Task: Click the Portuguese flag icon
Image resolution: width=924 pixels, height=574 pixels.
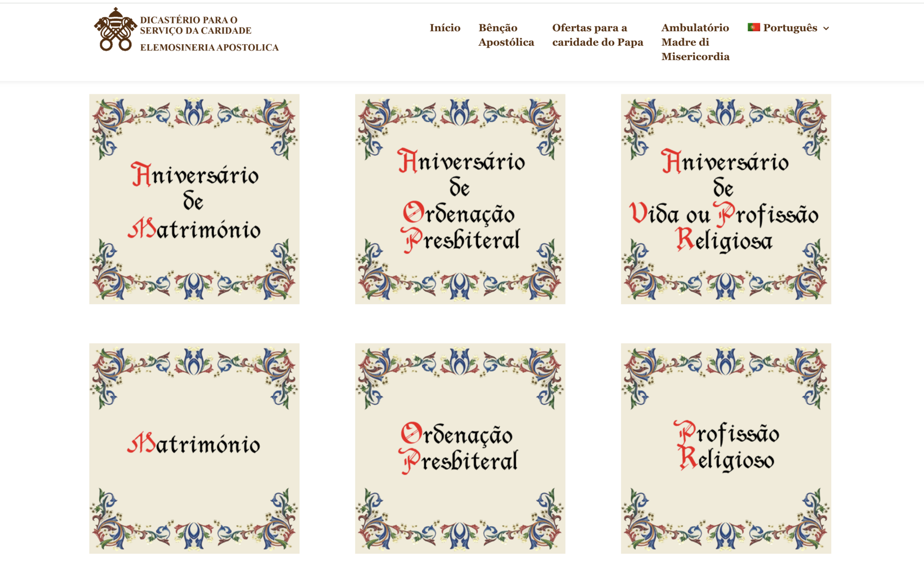Action: pyautogui.click(x=754, y=27)
